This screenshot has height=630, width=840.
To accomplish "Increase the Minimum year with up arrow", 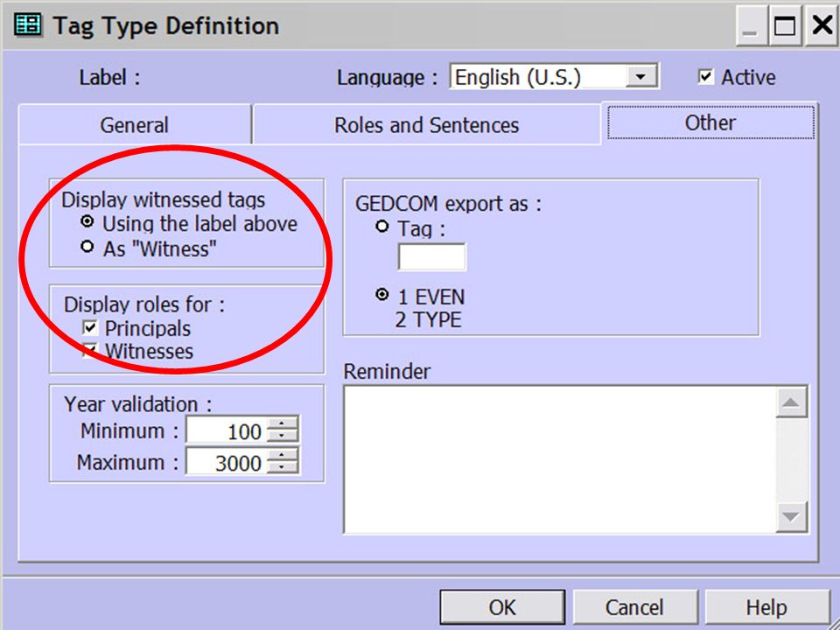I will click(283, 423).
